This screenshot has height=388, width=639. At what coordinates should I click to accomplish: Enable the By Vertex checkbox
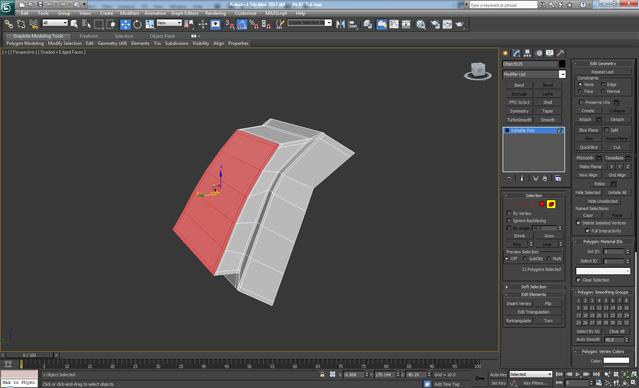click(x=509, y=213)
